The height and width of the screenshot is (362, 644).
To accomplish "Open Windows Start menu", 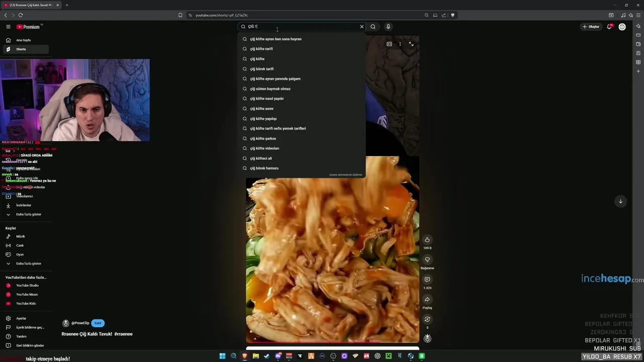I will tap(222, 356).
